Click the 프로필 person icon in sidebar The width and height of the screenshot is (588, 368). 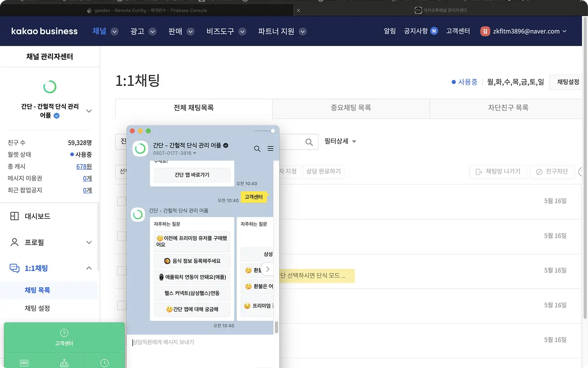tap(14, 242)
